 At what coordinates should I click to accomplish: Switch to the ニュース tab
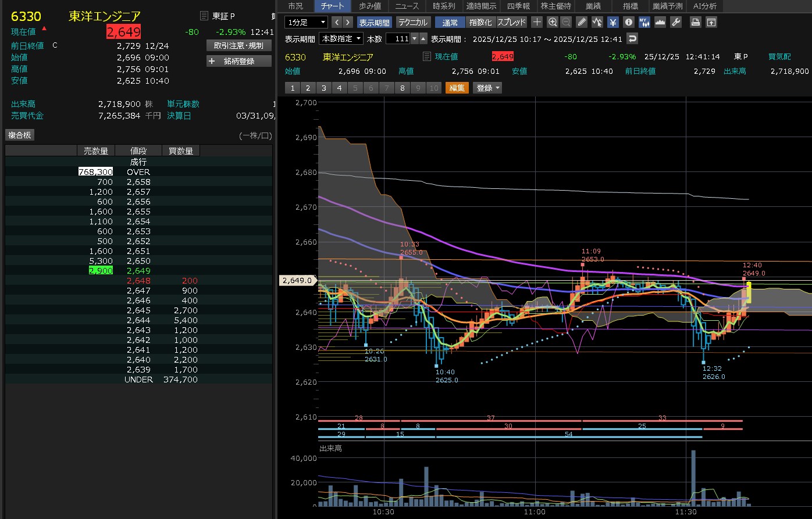tap(407, 6)
